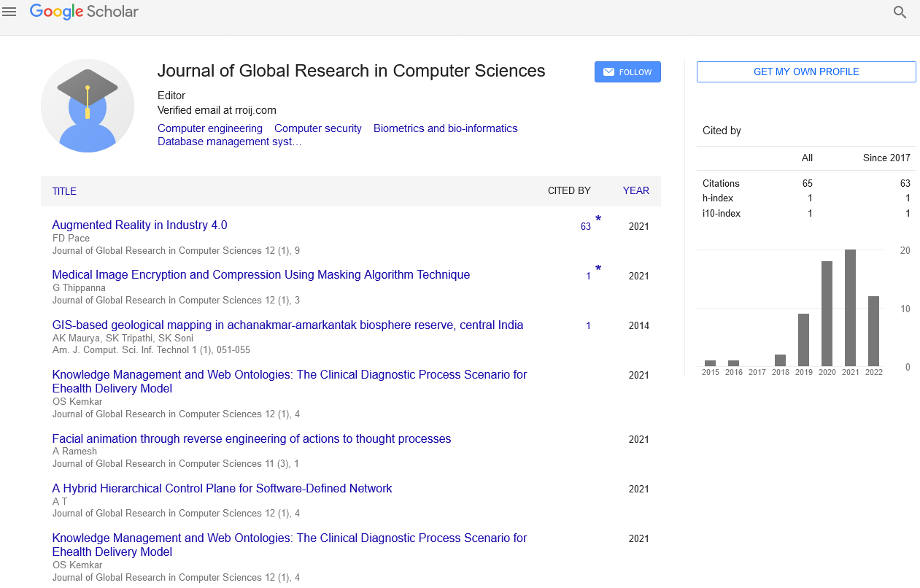The image size is (920, 588).
Task: Open the truncated Database management syst… link
Action: coord(230,142)
